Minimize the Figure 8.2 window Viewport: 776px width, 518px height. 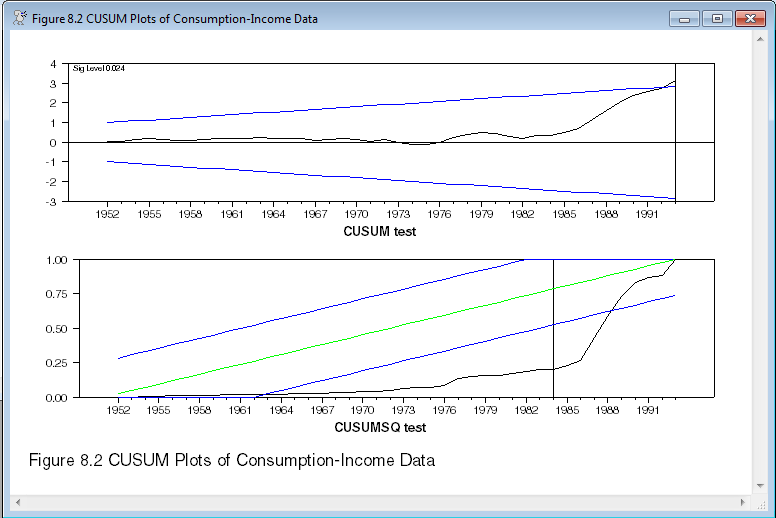click(x=687, y=18)
